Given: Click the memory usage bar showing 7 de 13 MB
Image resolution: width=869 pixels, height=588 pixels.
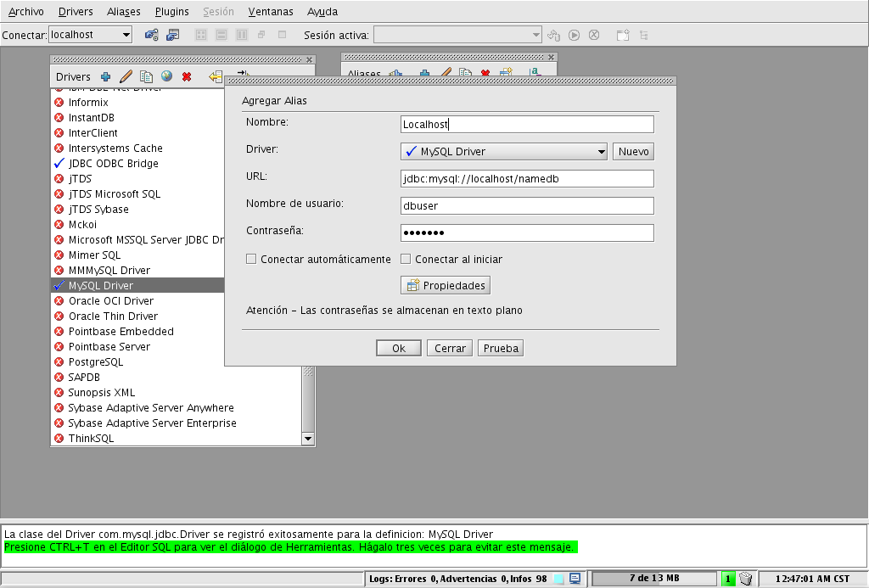Looking at the screenshot, I should (654, 579).
